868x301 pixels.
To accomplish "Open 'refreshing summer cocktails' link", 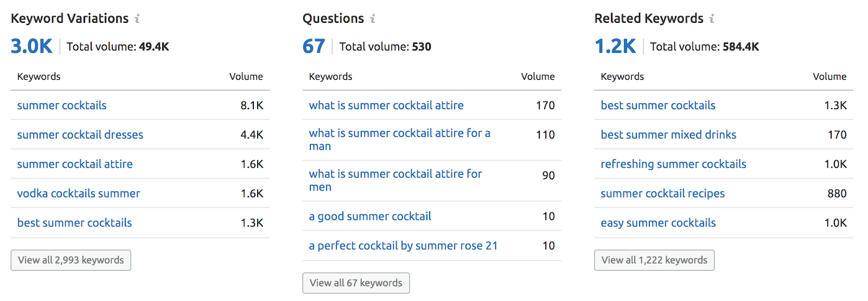I will pos(673,164).
